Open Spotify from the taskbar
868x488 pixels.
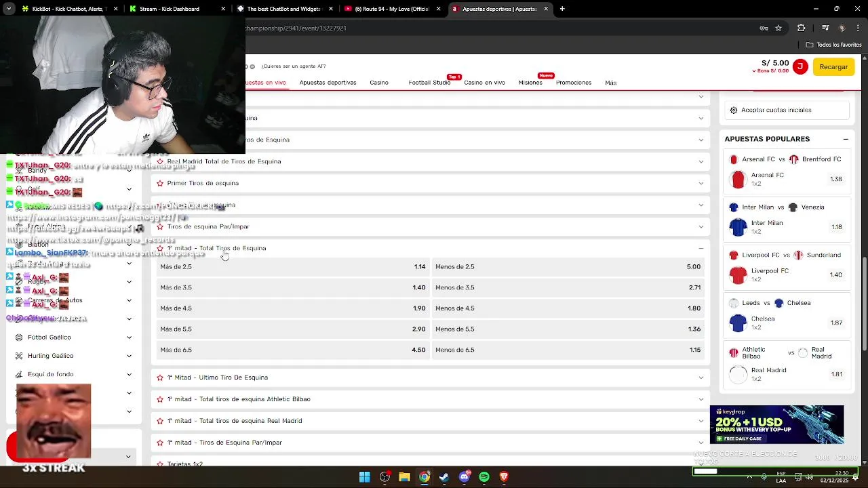tap(484, 476)
